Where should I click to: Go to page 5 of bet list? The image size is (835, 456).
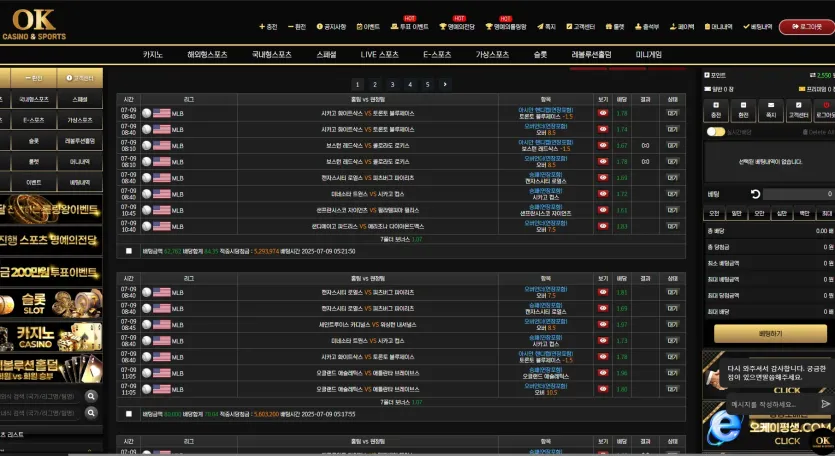coord(428,84)
